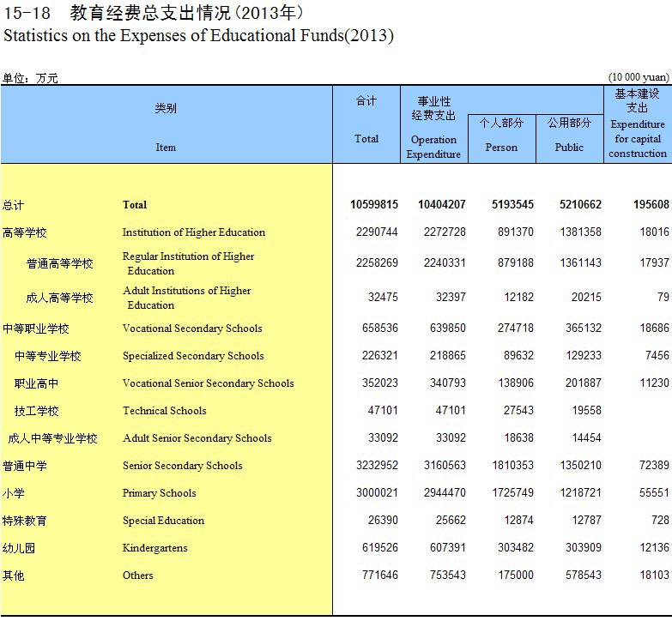Click capital construction value 79

[663, 297]
